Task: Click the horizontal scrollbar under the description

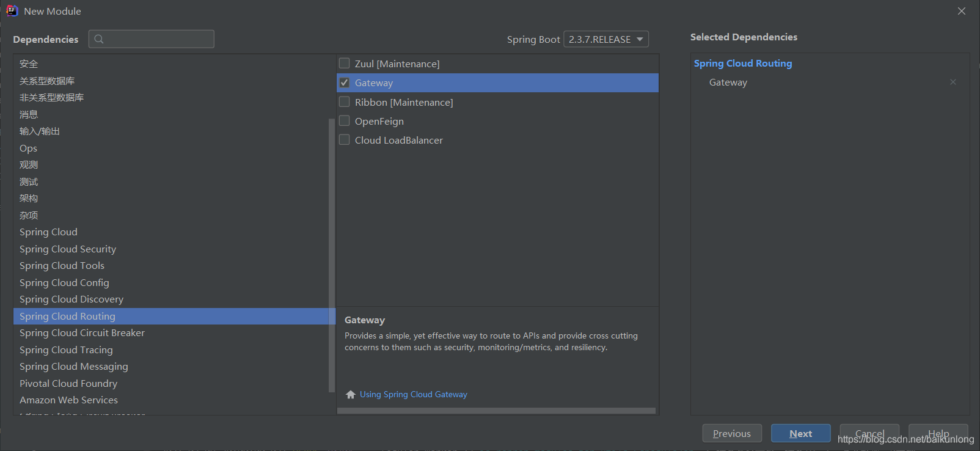Action: coord(496,411)
